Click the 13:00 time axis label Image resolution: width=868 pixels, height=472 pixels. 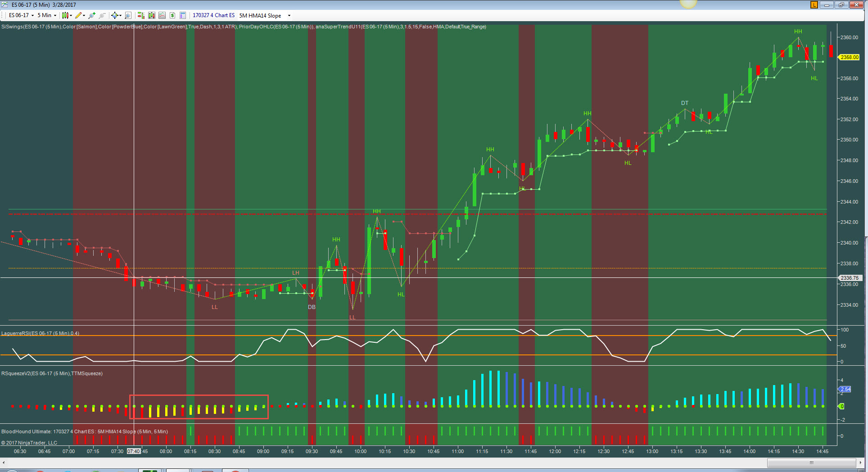[x=652, y=451]
